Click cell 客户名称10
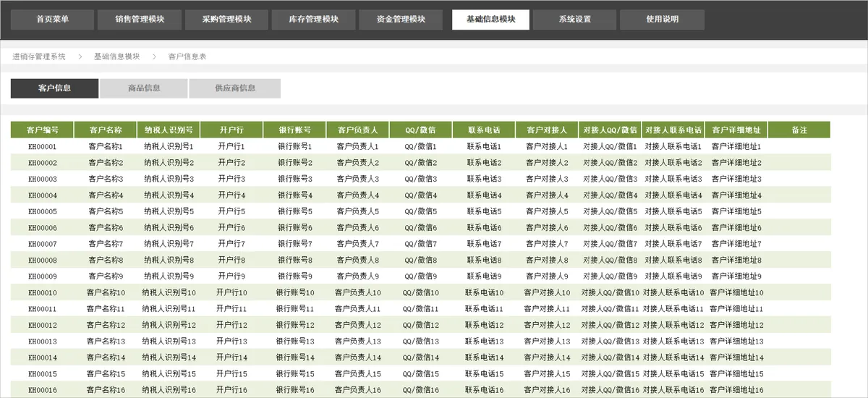 pyautogui.click(x=106, y=292)
